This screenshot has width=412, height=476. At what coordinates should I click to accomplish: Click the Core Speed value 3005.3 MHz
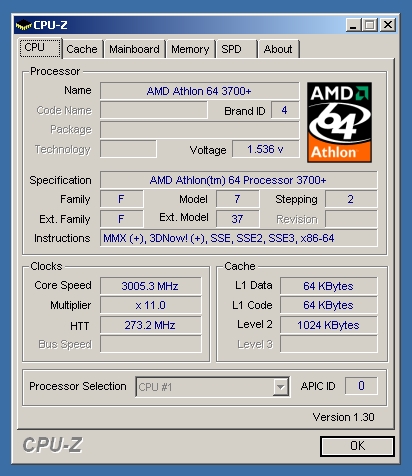coord(151,286)
